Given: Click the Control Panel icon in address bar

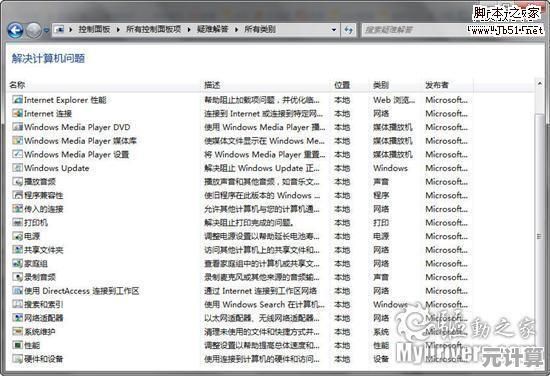Looking at the screenshot, I should [60, 29].
